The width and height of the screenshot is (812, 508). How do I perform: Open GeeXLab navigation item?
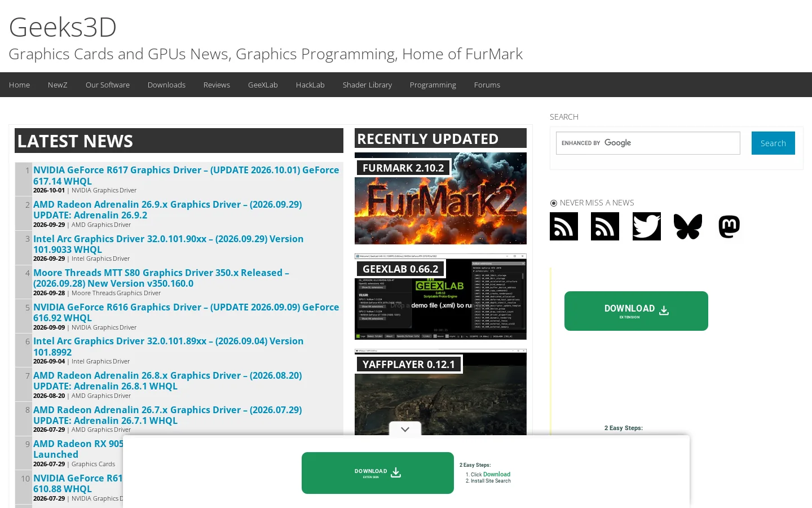(263, 85)
